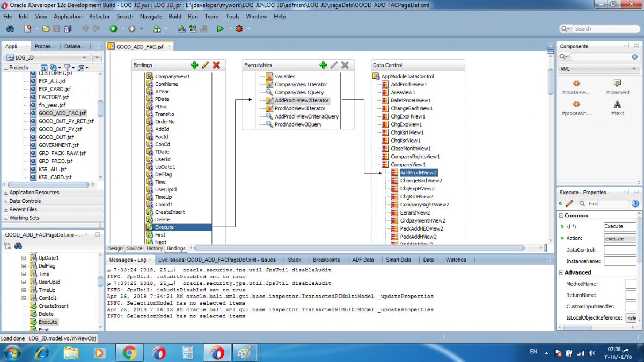644x362 pixels.
Task: Open the LOG_JD application dropdown
Action: pyautogui.click(x=84, y=58)
